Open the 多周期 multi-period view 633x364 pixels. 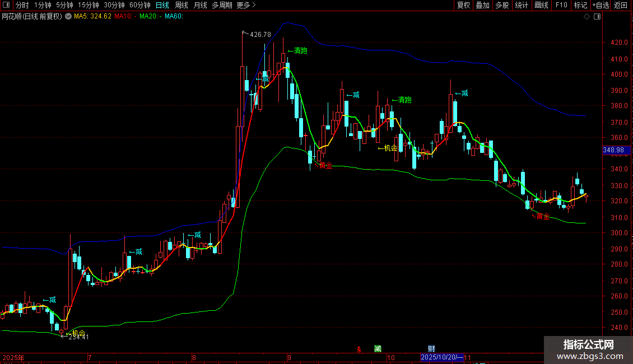click(222, 5)
